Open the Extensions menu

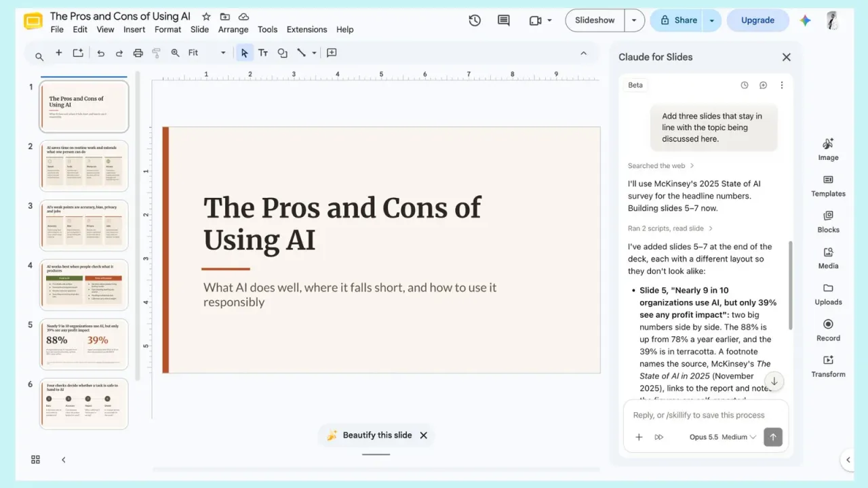(x=307, y=30)
